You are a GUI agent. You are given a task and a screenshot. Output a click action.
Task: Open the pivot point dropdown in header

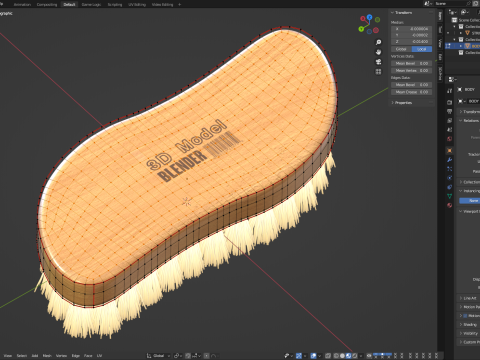coord(178,356)
